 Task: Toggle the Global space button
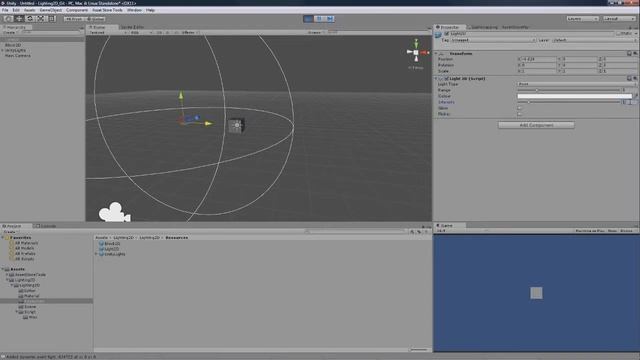click(x=96, y=19)
